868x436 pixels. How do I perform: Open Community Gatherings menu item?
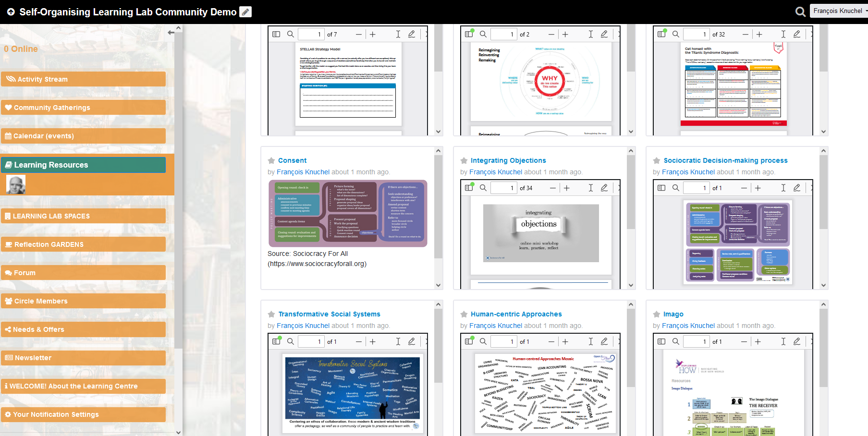[x=84, y=108]
